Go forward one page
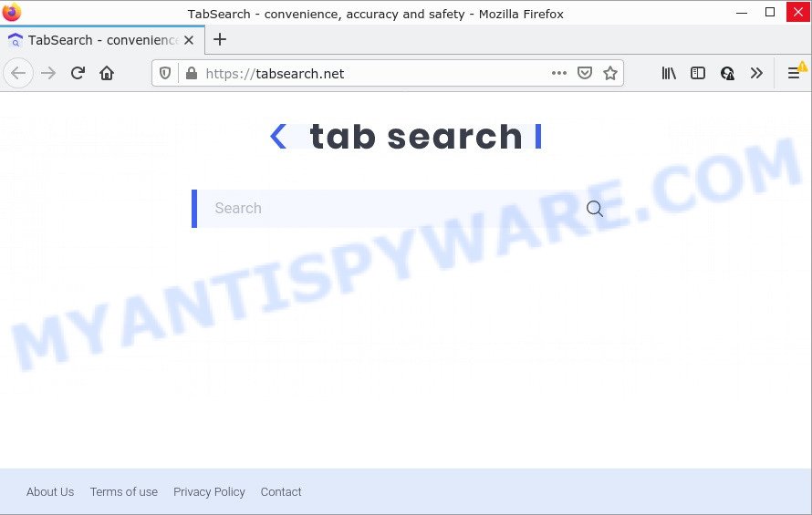Image resolution: width=812 pixels, height=515 pixels. point(48,73)
